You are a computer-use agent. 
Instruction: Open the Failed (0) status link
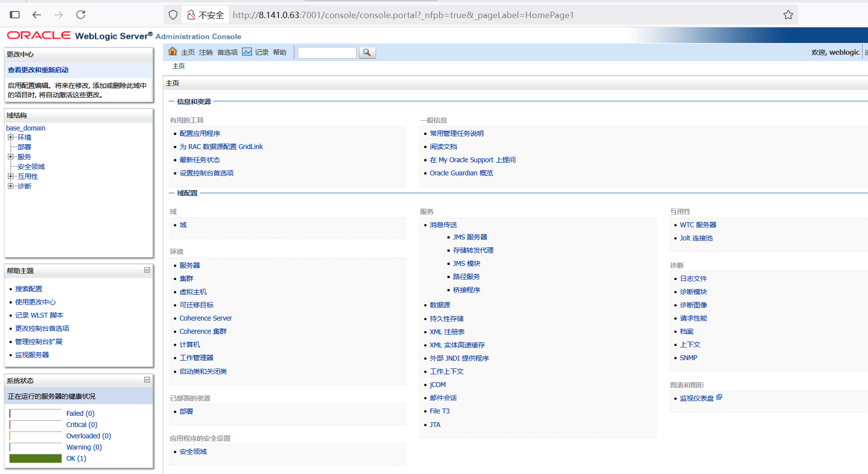pos(80,413)
